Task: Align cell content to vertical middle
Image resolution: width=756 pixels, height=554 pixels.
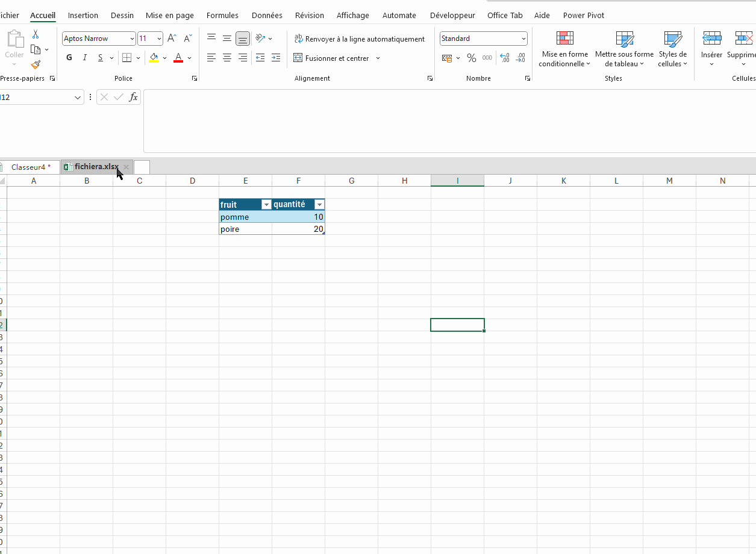Action: click(x=227, y=39)
